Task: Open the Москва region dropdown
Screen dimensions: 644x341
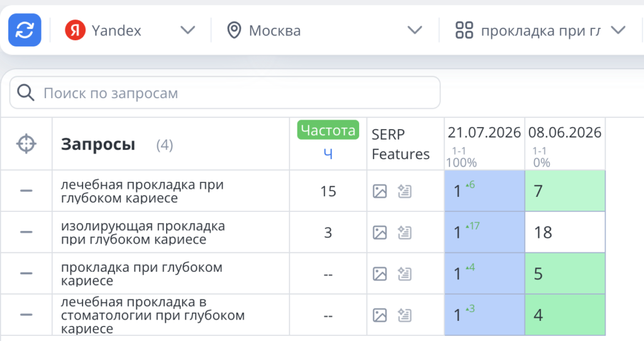Action: (x=325, y=30)
